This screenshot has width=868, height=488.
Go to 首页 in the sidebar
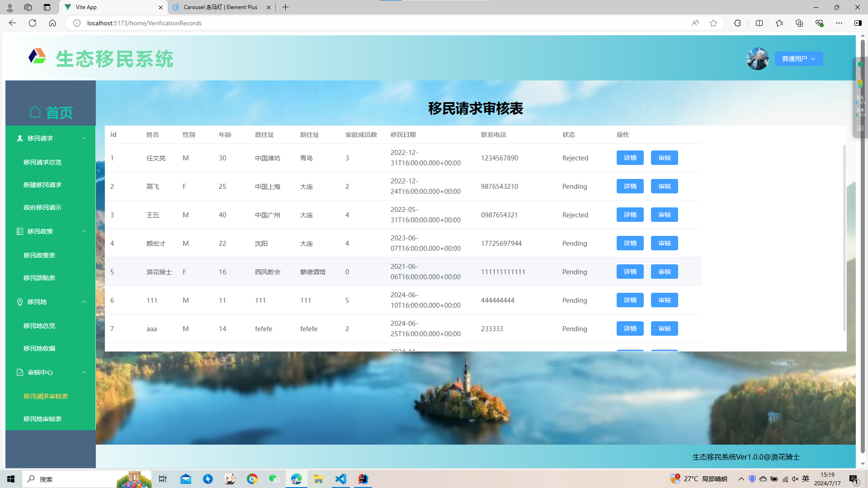[x=51, y=112]
